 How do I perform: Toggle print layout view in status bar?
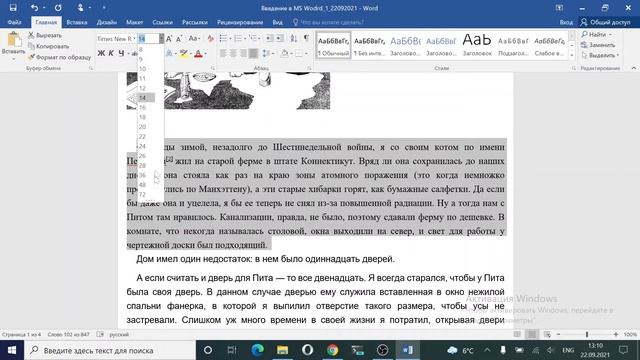pyautogui.click(x=532, y=334)
